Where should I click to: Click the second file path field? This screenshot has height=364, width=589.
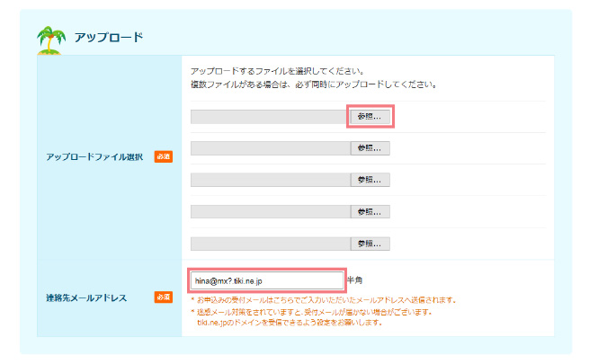pyautogui.click(x=270, y=148)
